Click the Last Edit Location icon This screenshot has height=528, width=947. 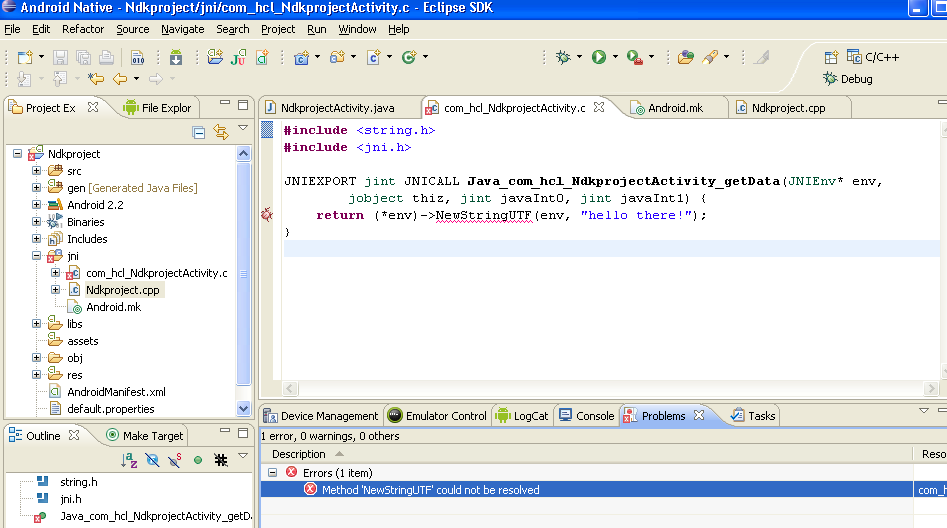[95, 79]
